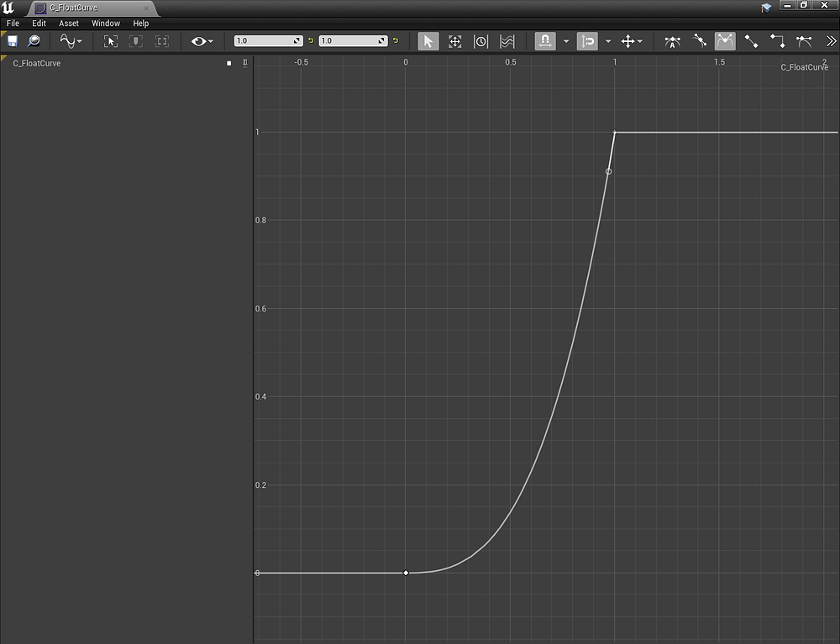
Task: Select the key point at curve's bottom
Action: [406, 572]
